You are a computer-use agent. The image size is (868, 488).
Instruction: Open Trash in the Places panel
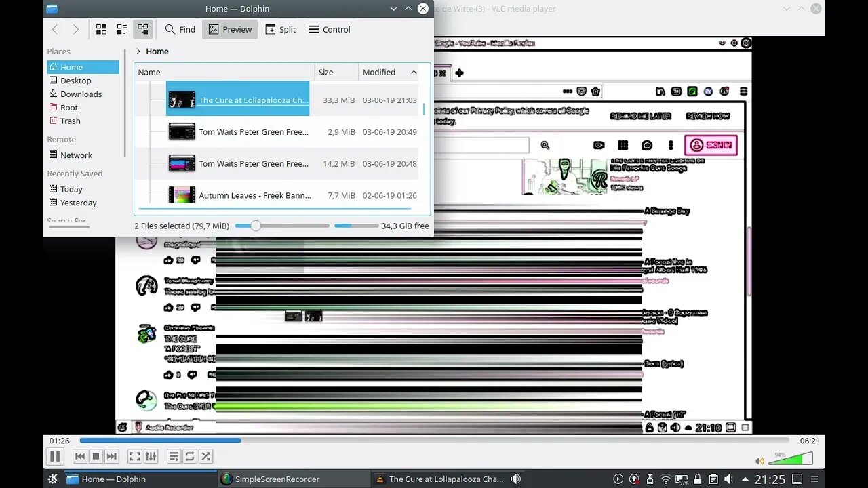83,121
